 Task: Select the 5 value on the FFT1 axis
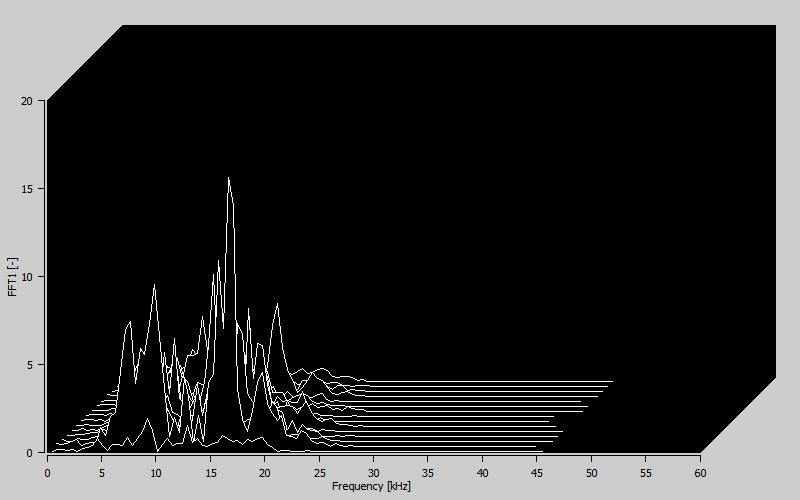point(30,365)
